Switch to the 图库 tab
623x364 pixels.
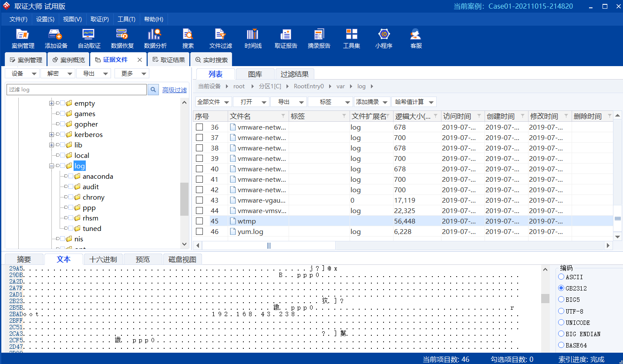click(255, 74)
